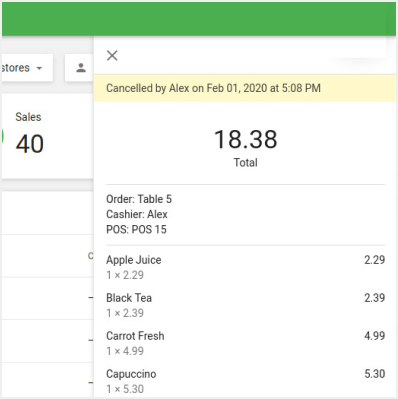Image resolution: width=398 pixels, height=399 pixels.
Task: Open the employee filter person icon
Action: point(81,68)
